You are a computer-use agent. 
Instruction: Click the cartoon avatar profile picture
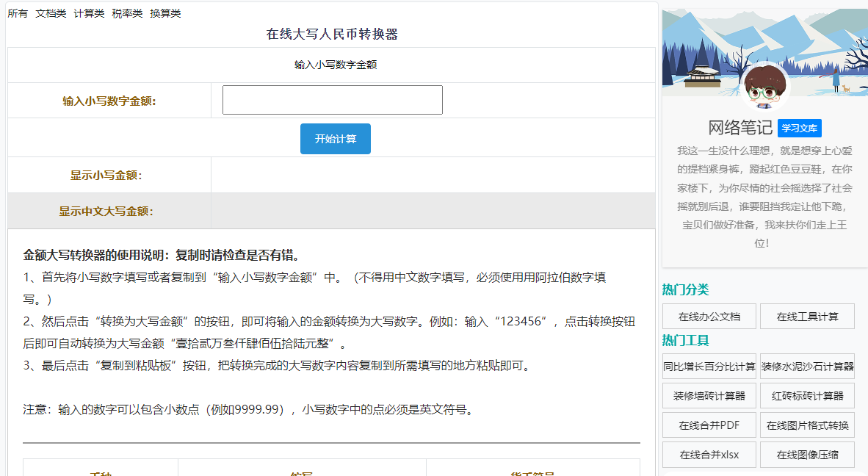[765, 85]
